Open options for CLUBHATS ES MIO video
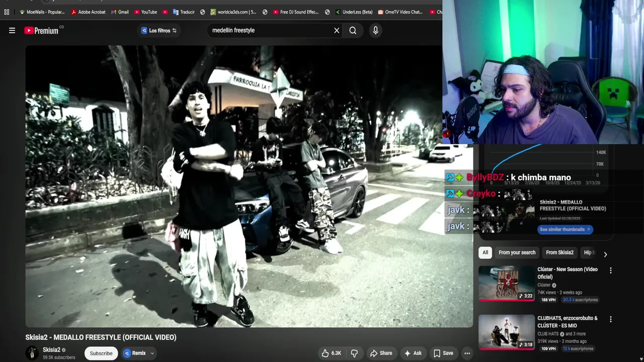644x362 pixels. pos(610,319)
